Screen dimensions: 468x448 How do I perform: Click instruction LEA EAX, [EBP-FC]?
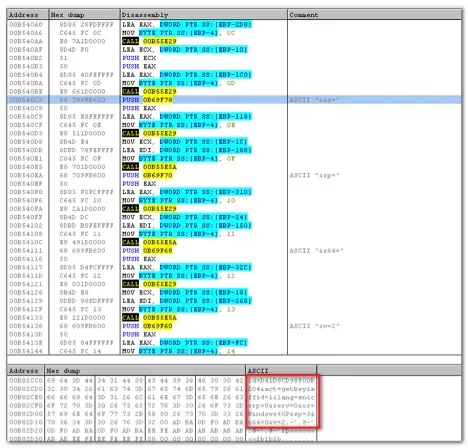click(185, 343)
